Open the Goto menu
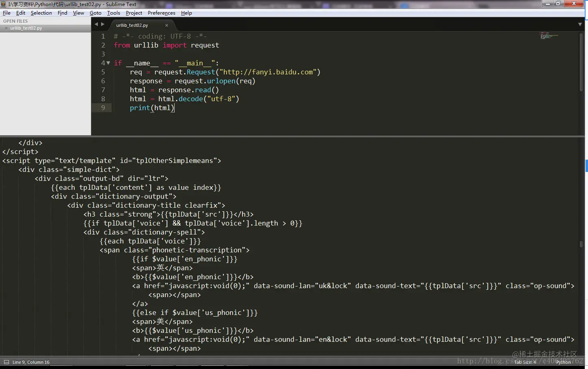Screen dimensions: 588x369 [95, 13]
